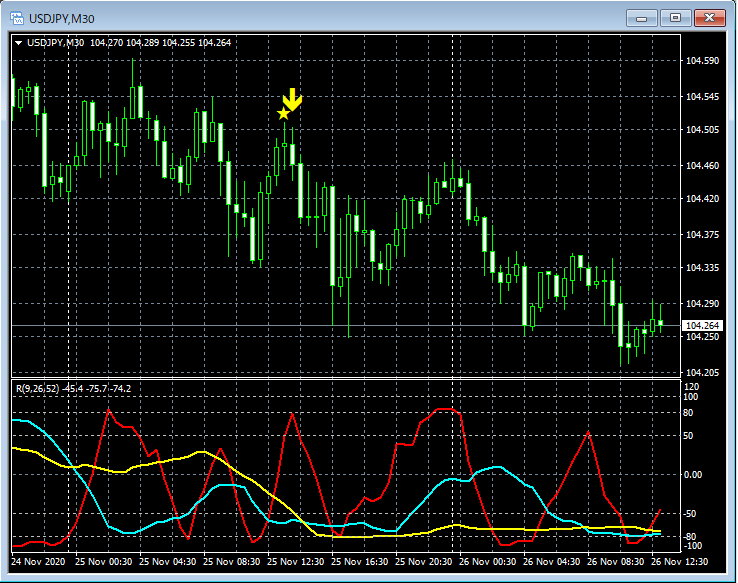Viewport: 738px width, 583px height.
Task: Click 104.590 on the price scale
Action: 703,61
